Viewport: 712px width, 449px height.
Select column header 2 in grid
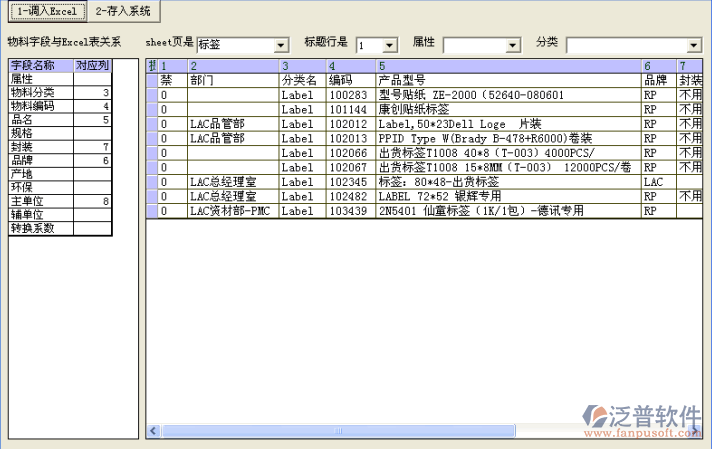tap(232, 66)
